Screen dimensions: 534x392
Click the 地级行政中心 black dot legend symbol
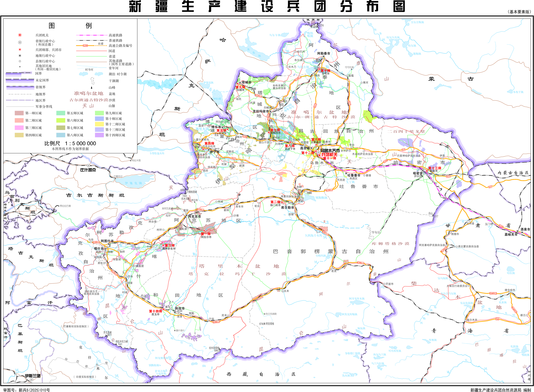20,56
